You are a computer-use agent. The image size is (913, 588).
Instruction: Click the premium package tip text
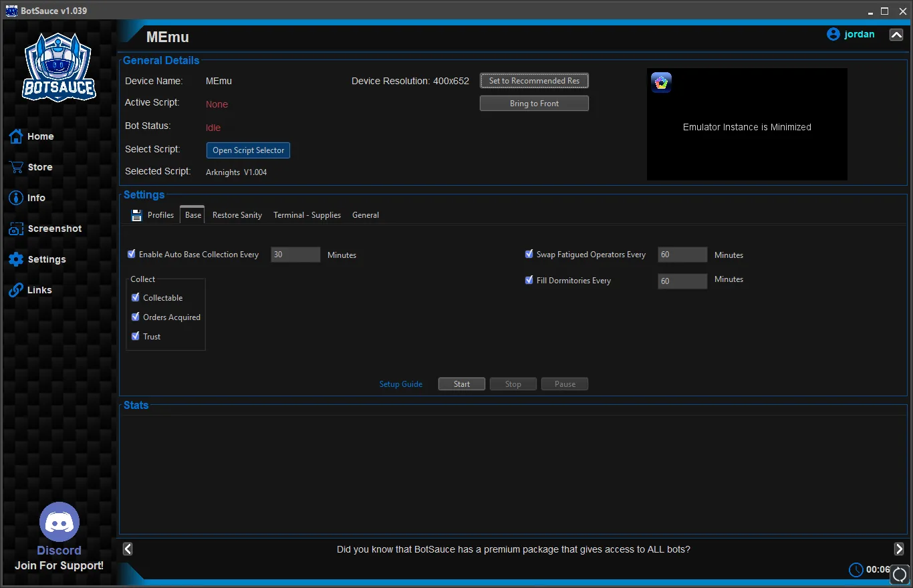[513, 549]
